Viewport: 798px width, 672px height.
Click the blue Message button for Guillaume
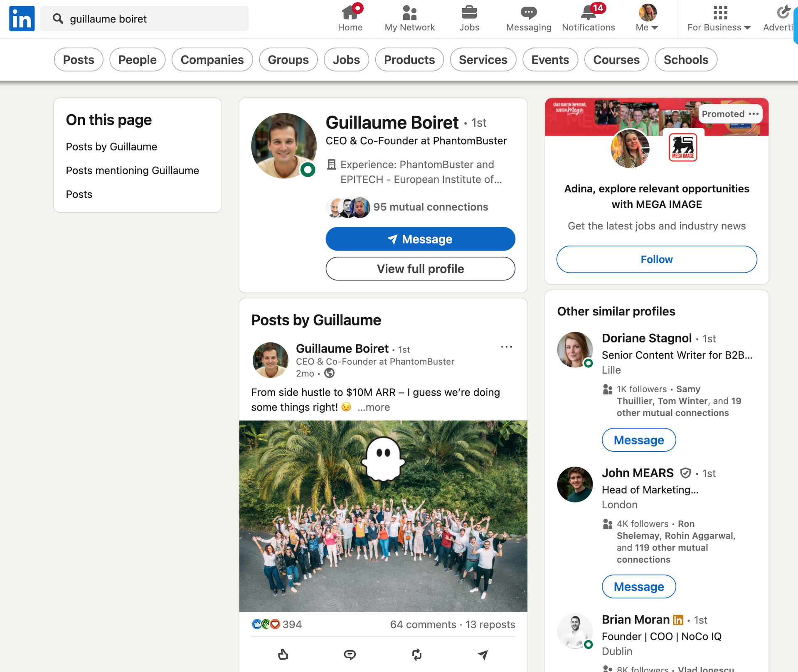[420, 239]
